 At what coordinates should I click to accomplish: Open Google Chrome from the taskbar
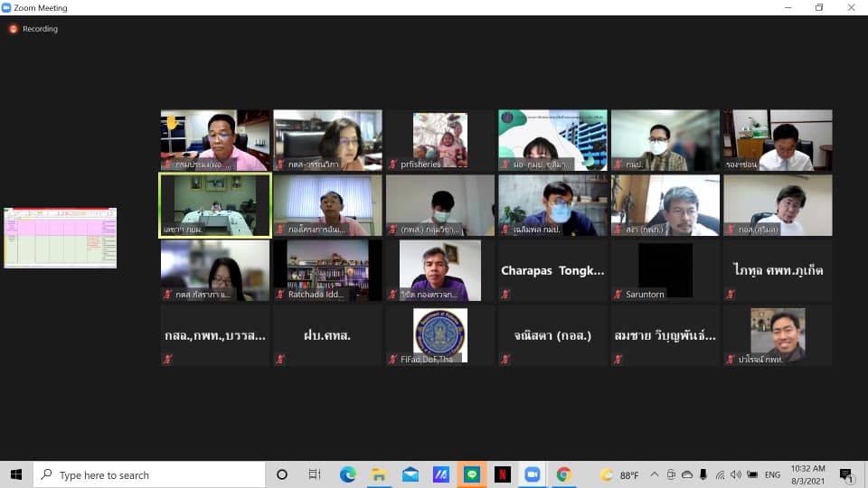click(563, 474)
